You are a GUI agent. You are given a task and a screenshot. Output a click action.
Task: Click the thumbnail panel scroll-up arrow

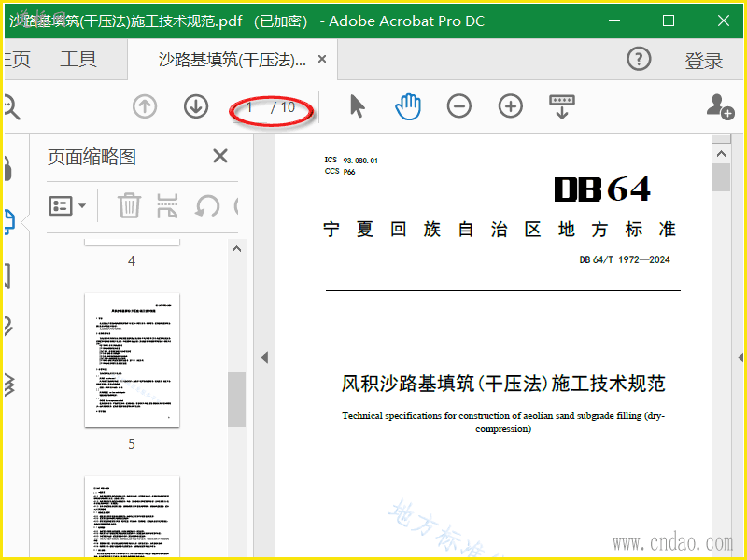click(x=237, y=249)
